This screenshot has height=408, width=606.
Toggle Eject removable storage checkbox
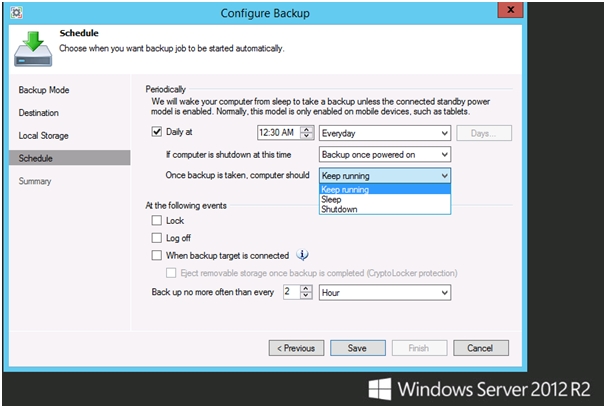pyautogui.click(x=171, y=273)
